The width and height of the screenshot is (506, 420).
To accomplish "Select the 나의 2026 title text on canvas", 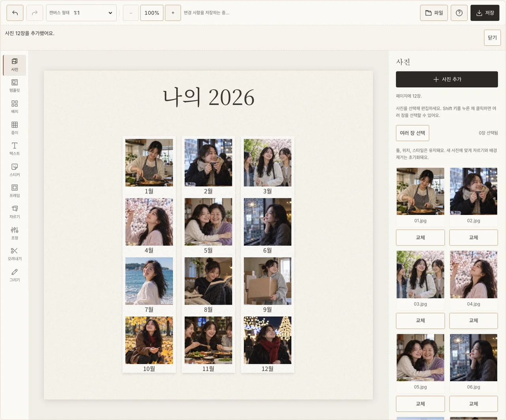I will 209,97.
